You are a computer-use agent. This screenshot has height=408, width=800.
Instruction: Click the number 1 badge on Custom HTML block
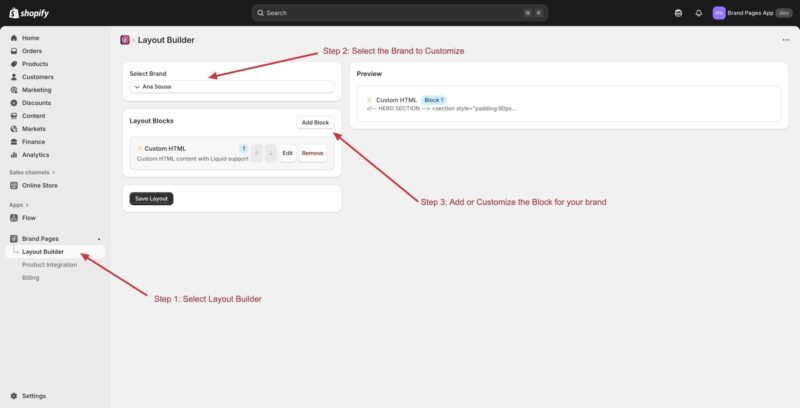click(244, 148)
